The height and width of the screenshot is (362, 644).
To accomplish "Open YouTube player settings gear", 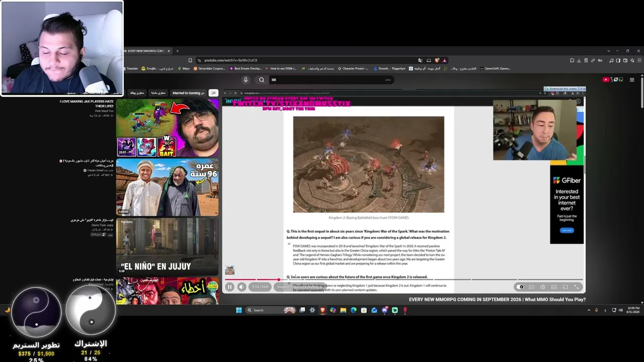I will (x=542, y=287).
